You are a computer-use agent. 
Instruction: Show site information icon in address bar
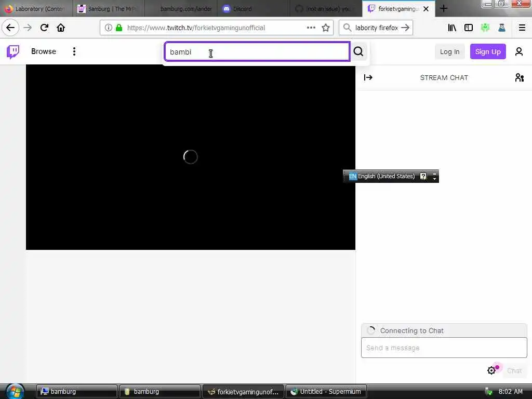(x=108, y=28)
